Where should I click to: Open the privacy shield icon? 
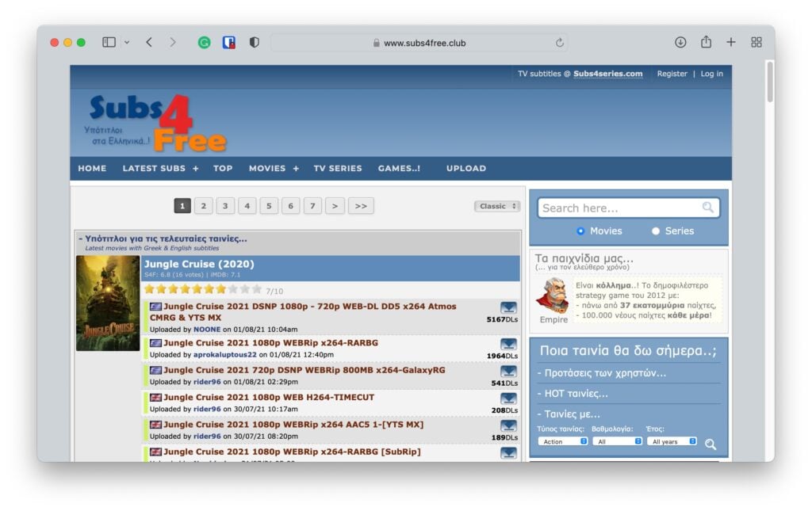coord(255,43)
